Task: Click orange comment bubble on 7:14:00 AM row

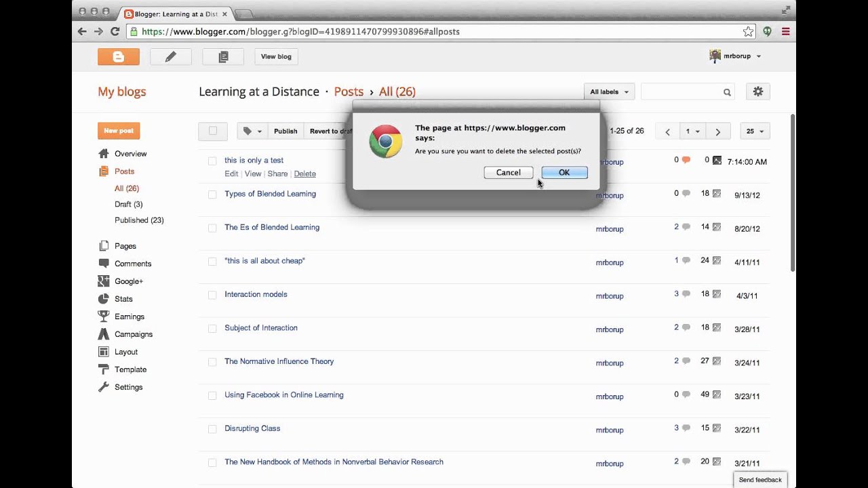Action: [686, 161]
